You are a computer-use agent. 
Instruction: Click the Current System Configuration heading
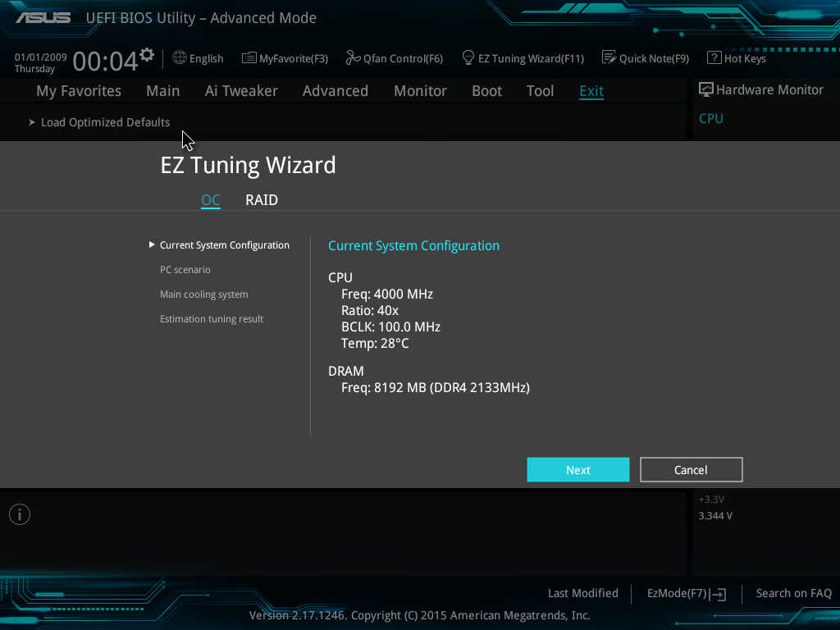[413, 246]
